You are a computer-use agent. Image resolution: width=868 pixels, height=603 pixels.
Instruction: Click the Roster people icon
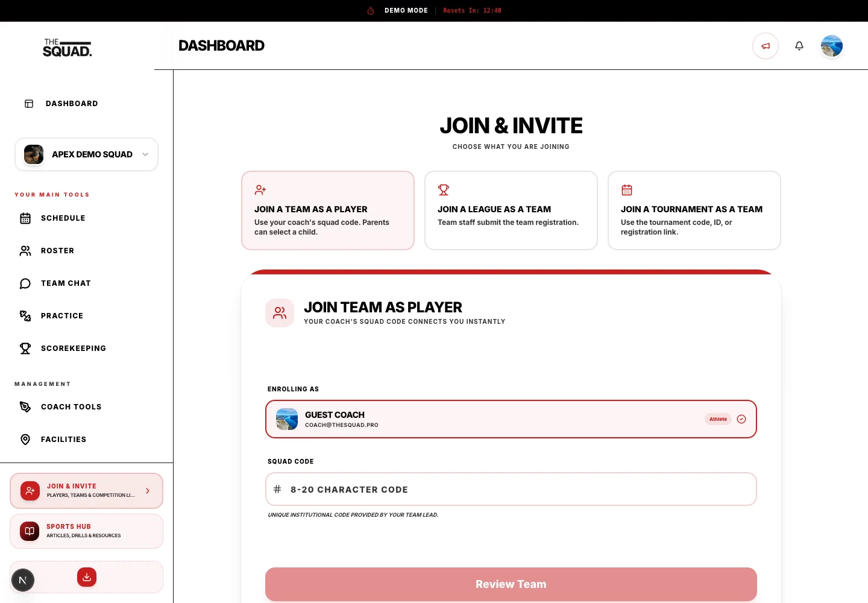(25, 251)
